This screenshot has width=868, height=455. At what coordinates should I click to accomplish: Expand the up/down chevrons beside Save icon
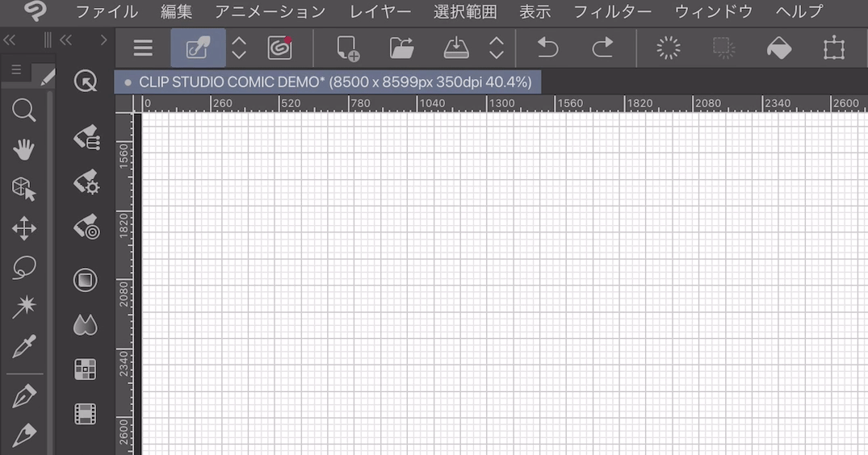pos(497,48)
